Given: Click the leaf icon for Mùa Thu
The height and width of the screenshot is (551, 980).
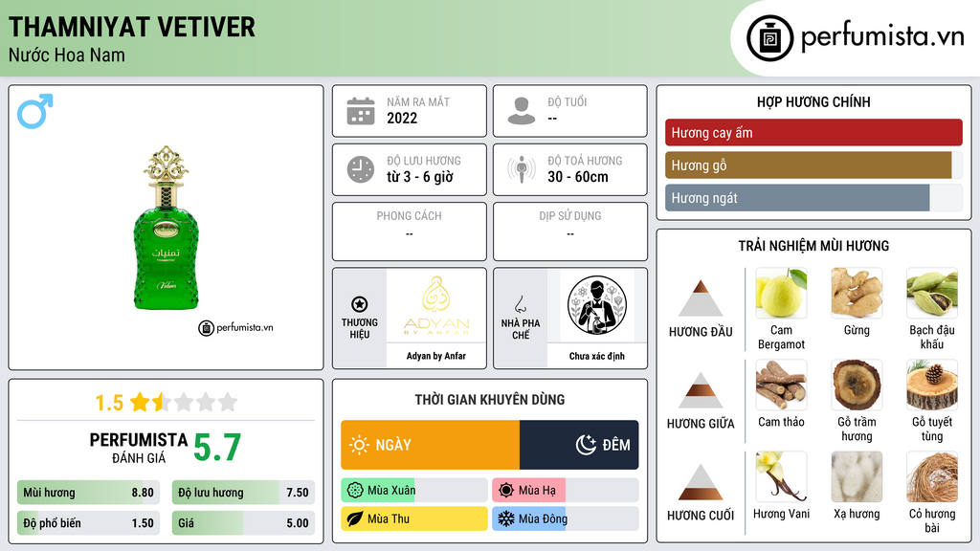Looking at the screenshot, I should (355, 518).
